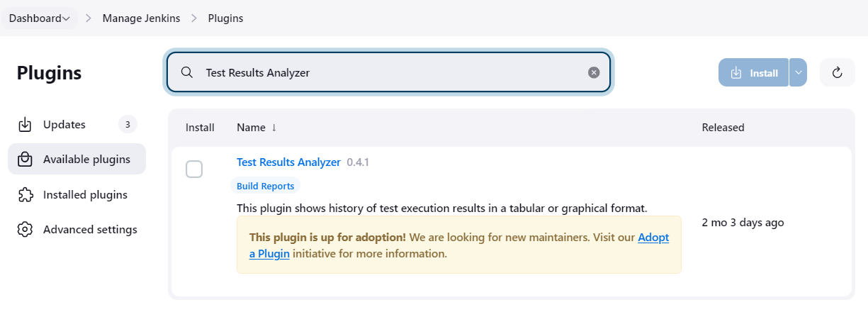Click the Plugins page heading
The image size is (868, 317).
tap(49, 73)
